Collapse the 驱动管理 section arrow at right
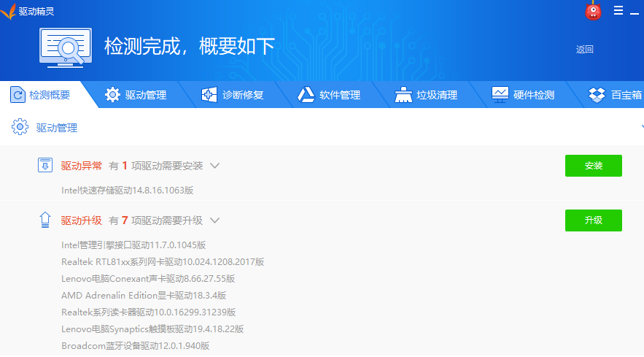This screenshot has height=357, width=644. click(x=640, y=127)
